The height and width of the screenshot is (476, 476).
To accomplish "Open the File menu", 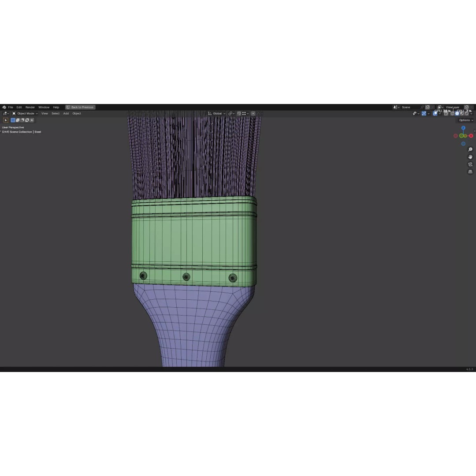I will [x=11, y=107].
